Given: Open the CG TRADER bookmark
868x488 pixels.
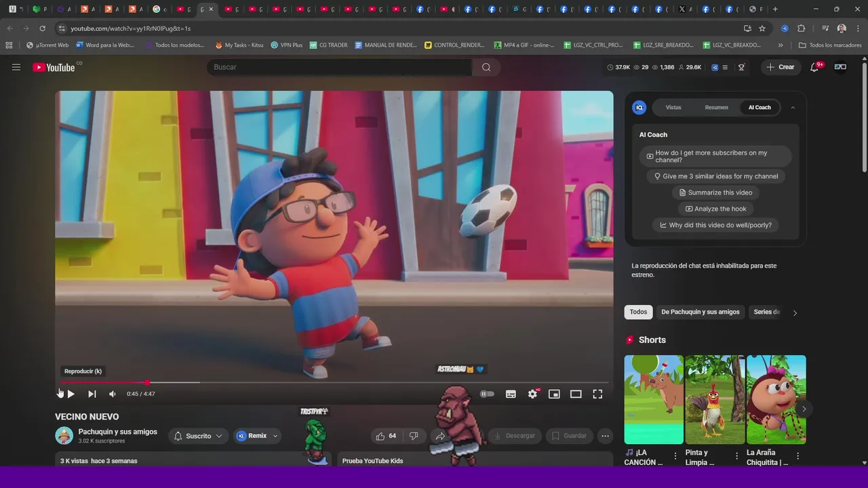Looking at the screenshot, I should (329, 45).
